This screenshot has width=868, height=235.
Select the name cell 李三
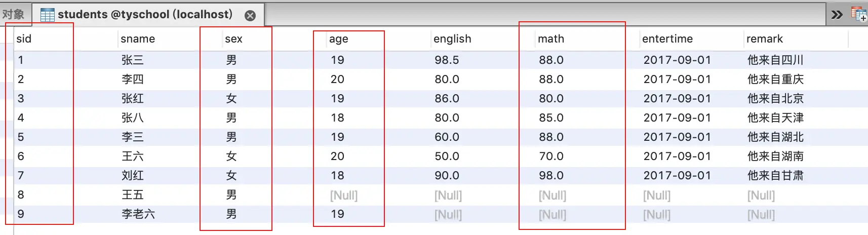133,137
